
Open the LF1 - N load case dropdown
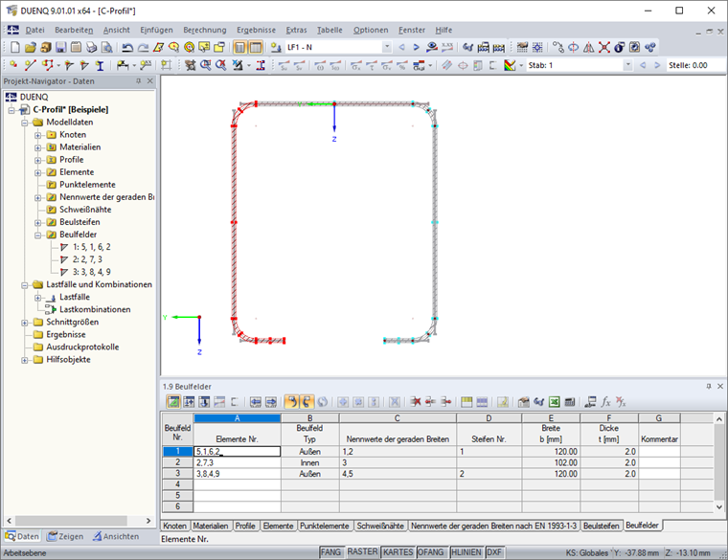387,47
